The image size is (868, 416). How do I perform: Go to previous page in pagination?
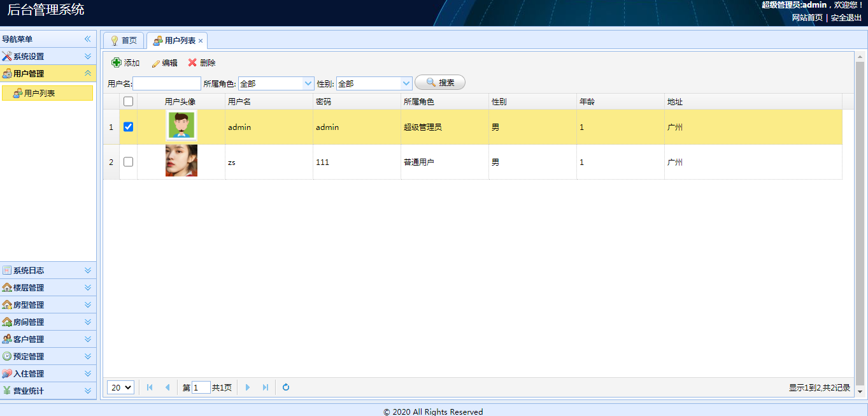tap(167, 387)
